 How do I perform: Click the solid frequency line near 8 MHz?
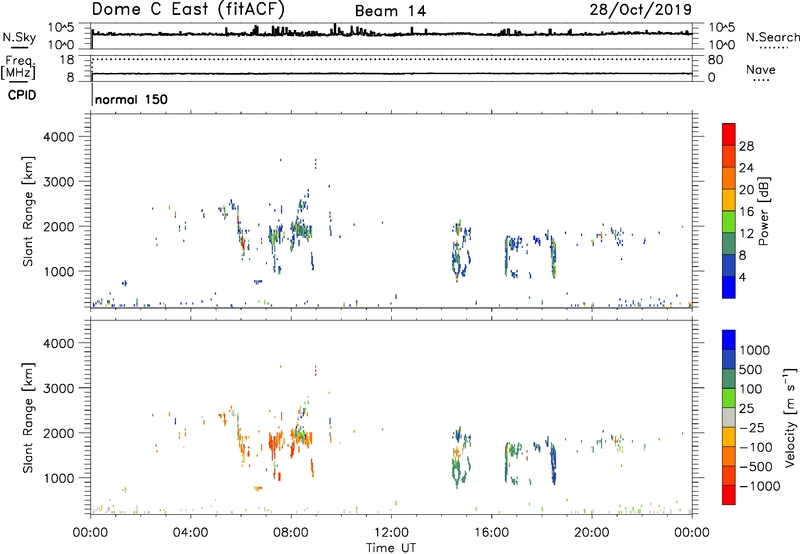pyautogui.click(x=392, y=74)
